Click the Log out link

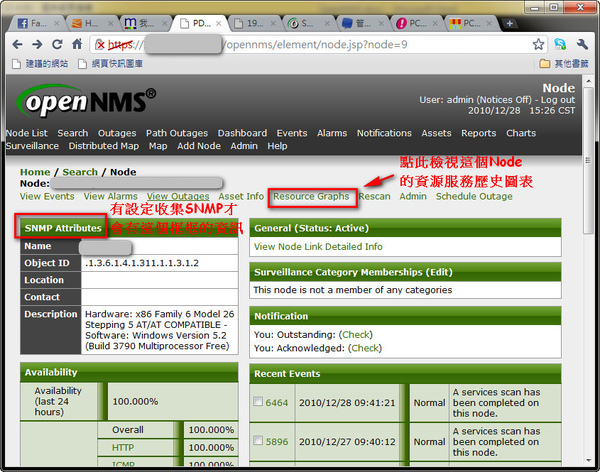click(x=558, y=100)
